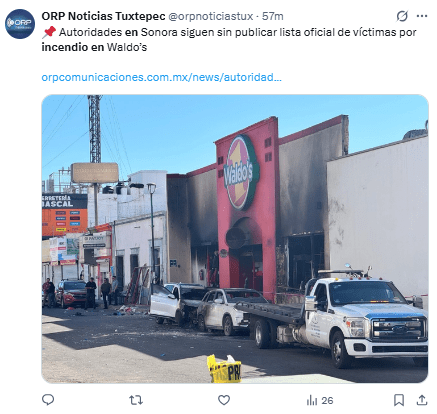Click the reply speech bubble icon

pyautogui.click(x=48, y=400)
